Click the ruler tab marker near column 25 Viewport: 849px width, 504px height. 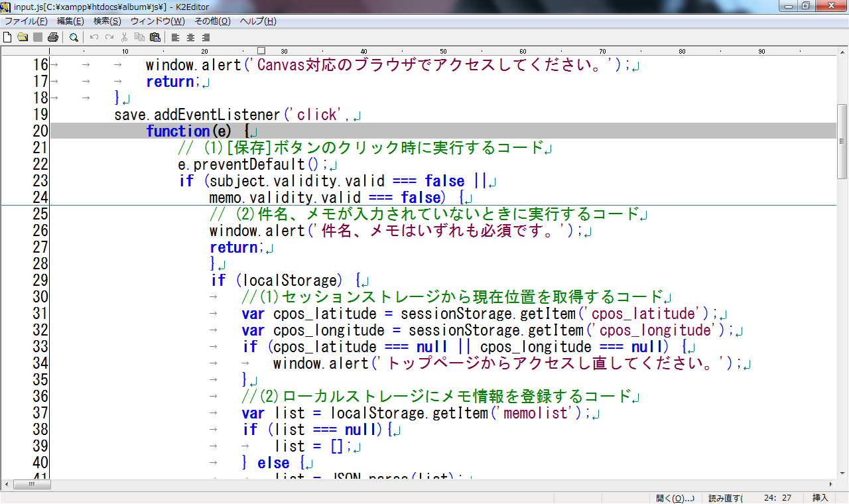tap(261, 51)
